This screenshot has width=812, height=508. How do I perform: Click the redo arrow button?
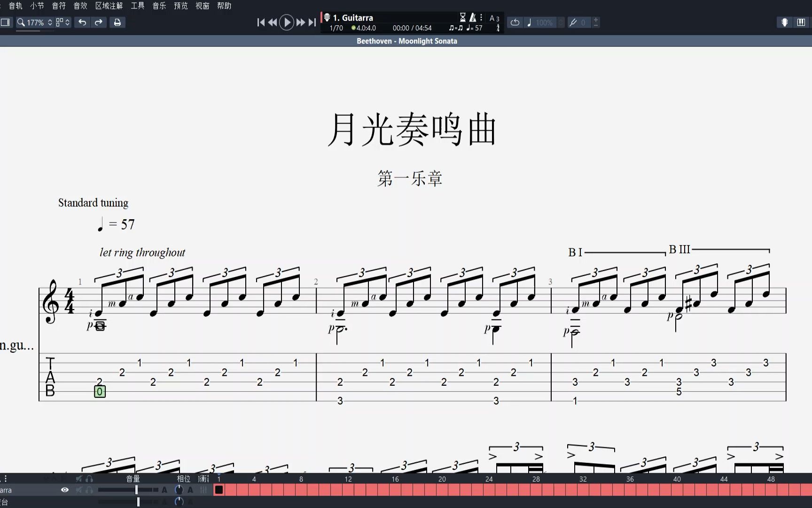(99, 22)
